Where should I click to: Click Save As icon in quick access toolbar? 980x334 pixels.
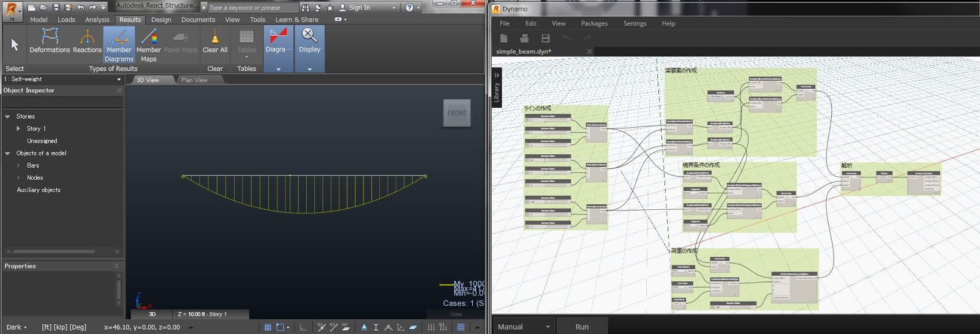(x=68, y=7)
